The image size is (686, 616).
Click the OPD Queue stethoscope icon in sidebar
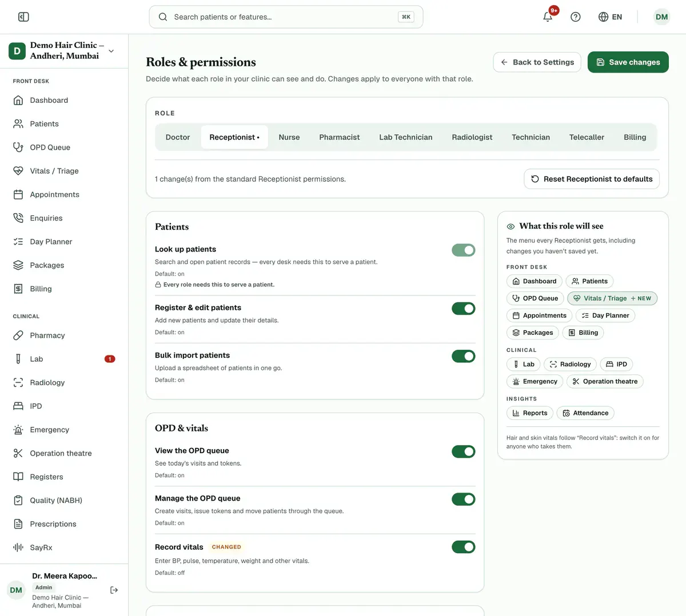click(x=18, y=147)
